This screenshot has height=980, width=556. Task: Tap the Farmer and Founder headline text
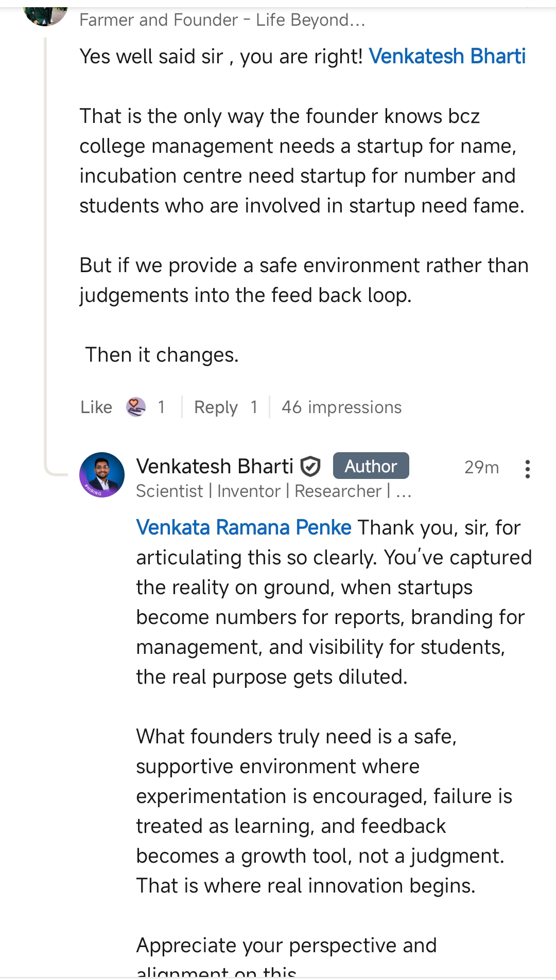click(222, 20)
